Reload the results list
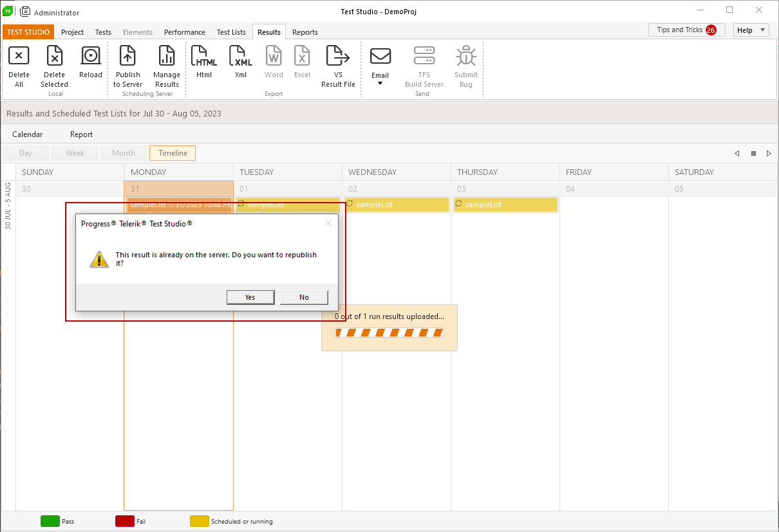This screenshot has height=532, width=779. tap(91, 57)
